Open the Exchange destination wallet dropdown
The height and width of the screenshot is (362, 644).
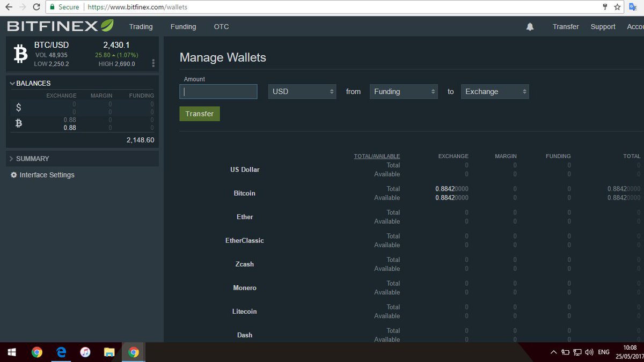point(494,91)
